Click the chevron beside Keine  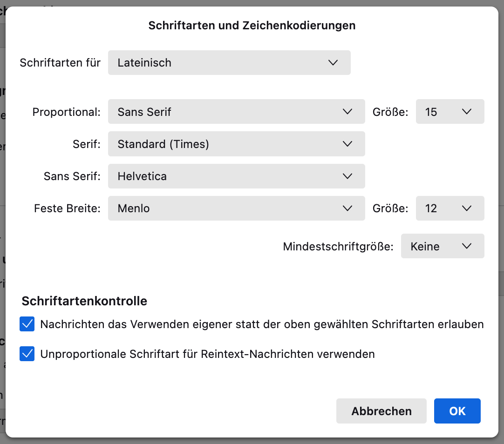tap(467, 246)
